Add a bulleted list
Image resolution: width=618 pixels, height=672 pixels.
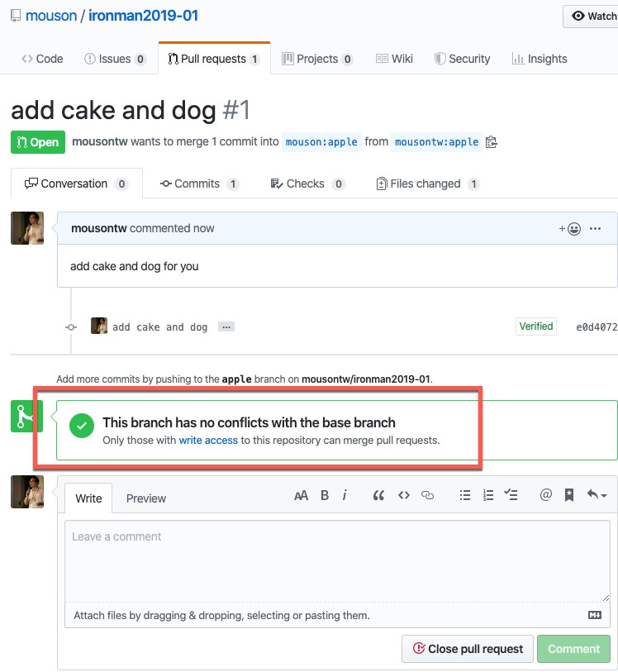465,495
